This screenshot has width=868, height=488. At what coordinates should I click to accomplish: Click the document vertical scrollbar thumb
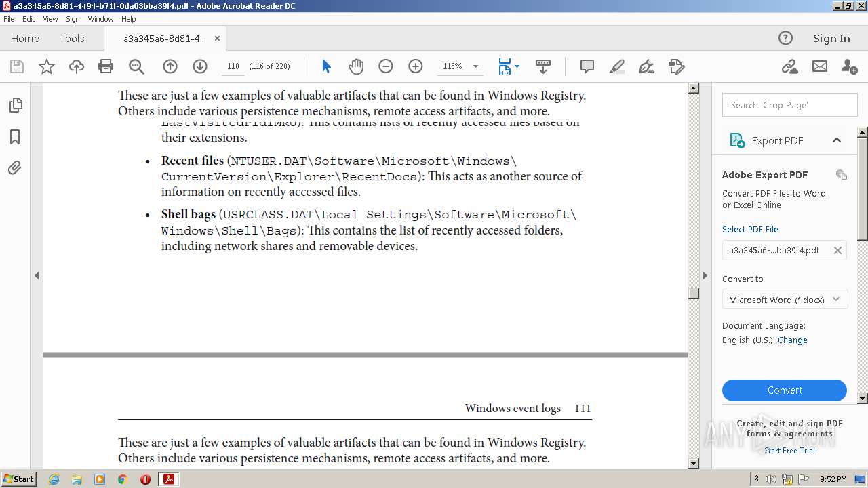pos(693,293)
